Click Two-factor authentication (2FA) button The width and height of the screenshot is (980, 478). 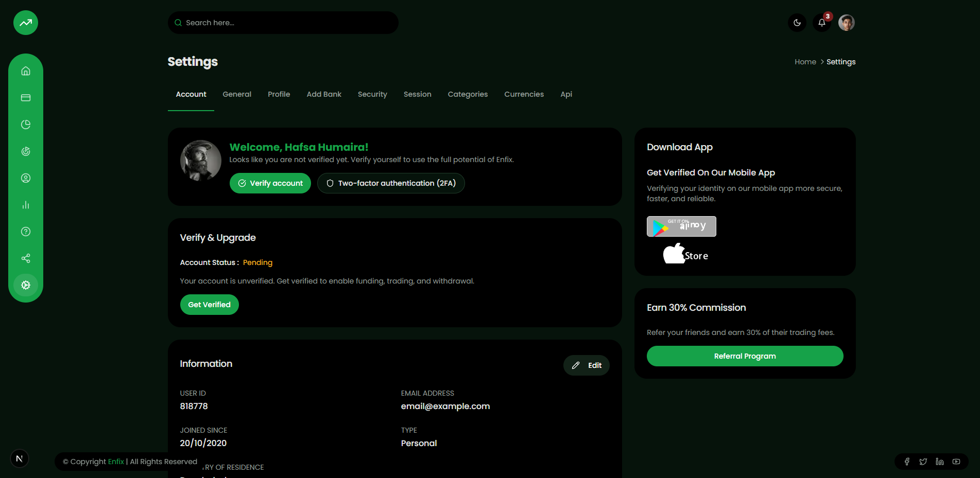391,183
